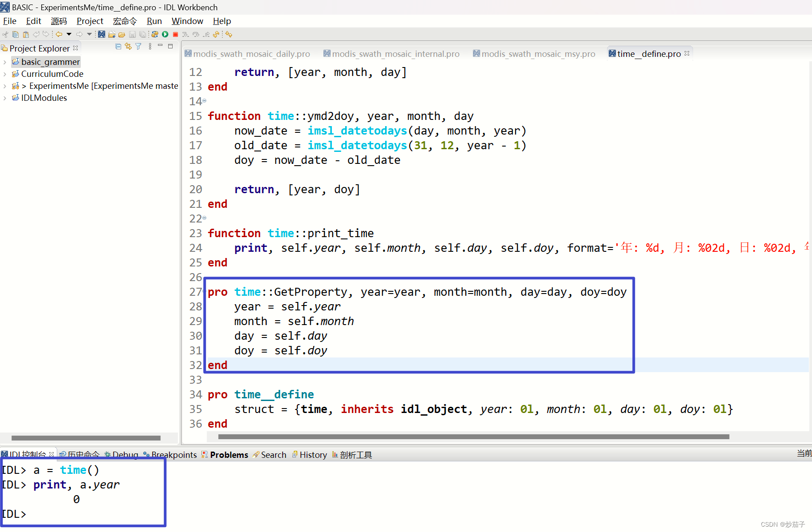Click the New IDL file toolbar icon
This screenshot has width=812, height=532.
(102, 34)
